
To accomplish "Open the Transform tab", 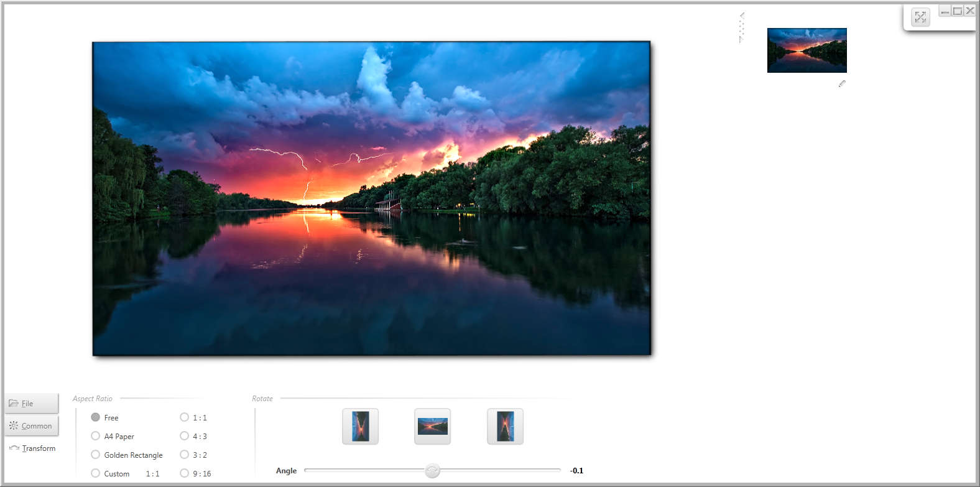I will pos(32,448).
